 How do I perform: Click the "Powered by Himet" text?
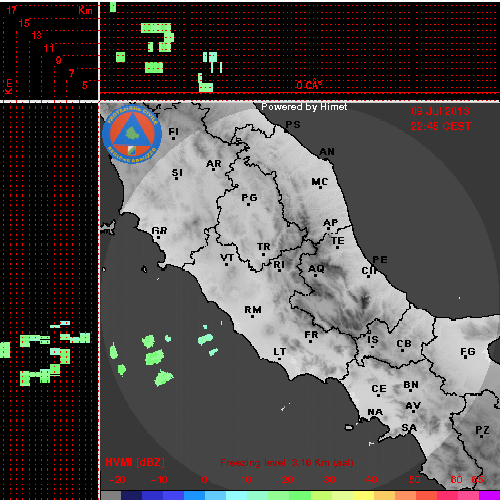pos(304,107)
